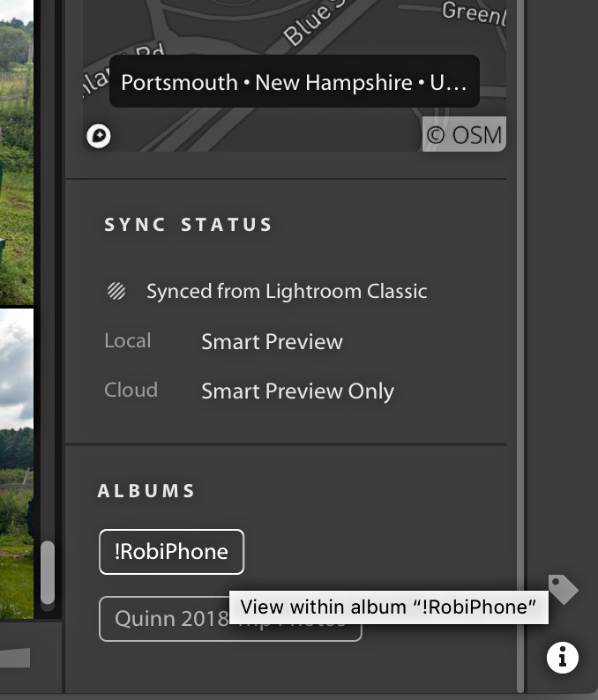Click the thumbnail size wedge at bottom left

click(x=14, y=658)
